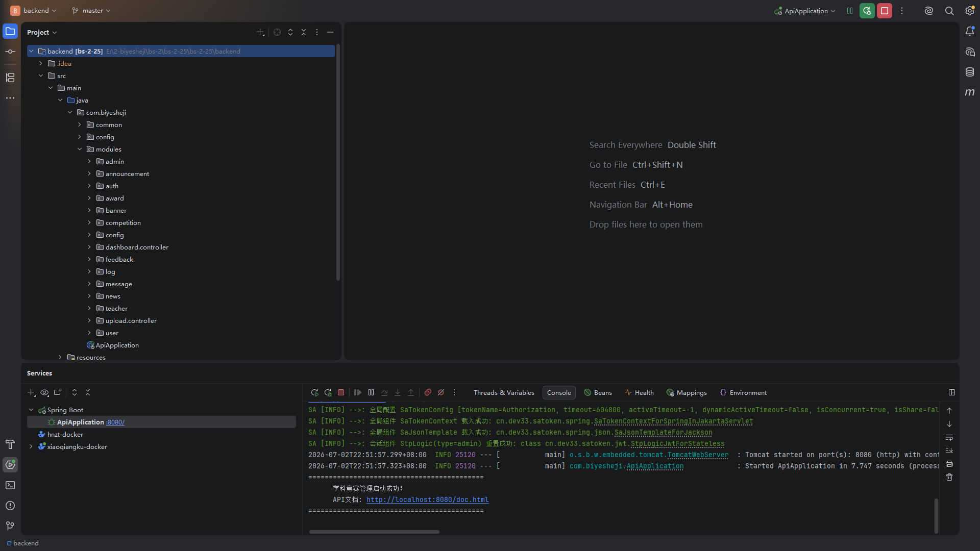Click the Structure tool window icon
The height and width of the screenshot is (551, 980).
pyautogui.click(x=10, y=78)
